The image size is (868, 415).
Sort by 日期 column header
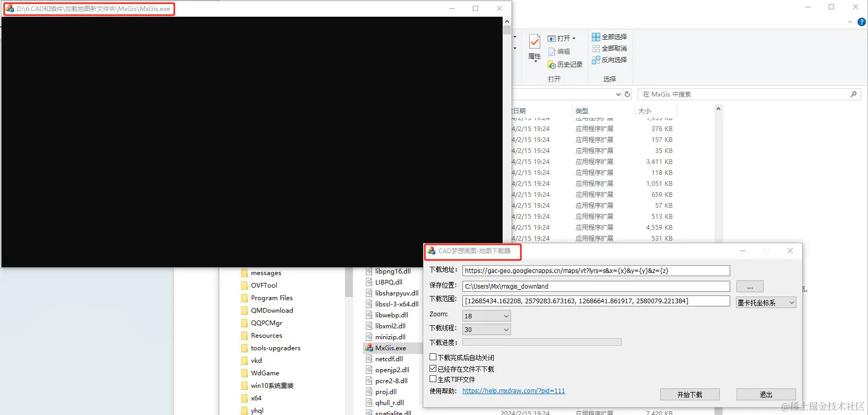point(519,111)
